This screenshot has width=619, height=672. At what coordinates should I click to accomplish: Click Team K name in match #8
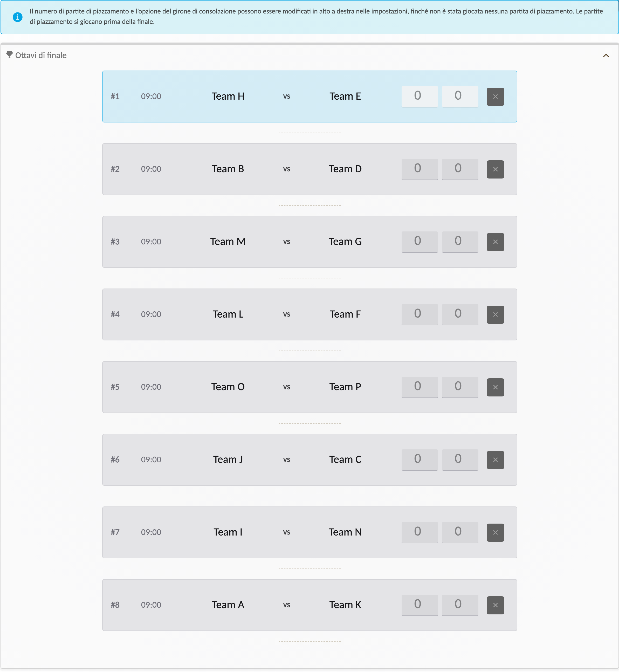[345, 605]
